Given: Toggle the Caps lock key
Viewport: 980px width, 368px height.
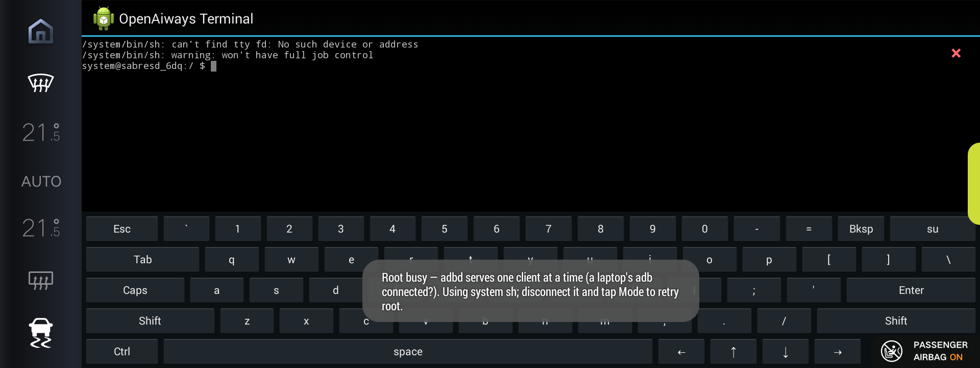Looking at the screenshot, I should 135,290.
